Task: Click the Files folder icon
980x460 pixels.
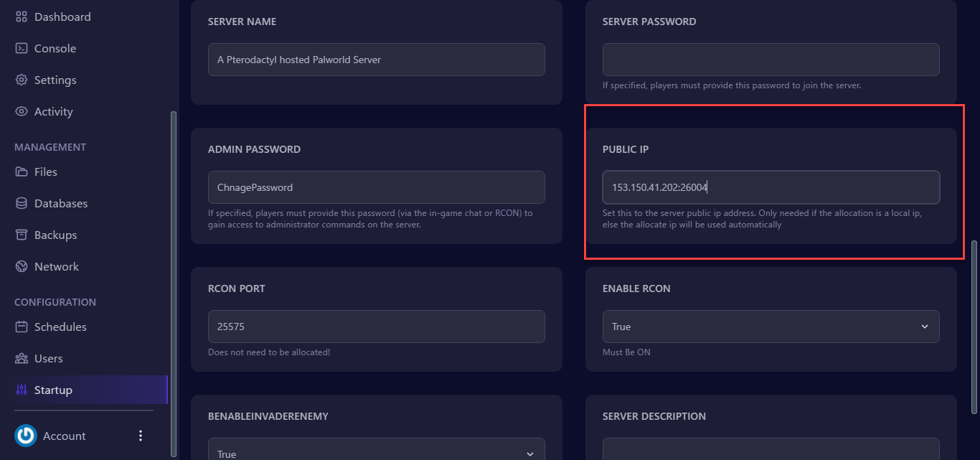Action: (x=22, y=172)
